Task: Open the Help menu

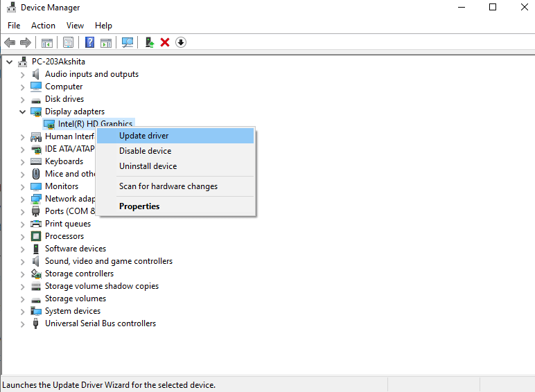Action: click(x=103, y=26)
